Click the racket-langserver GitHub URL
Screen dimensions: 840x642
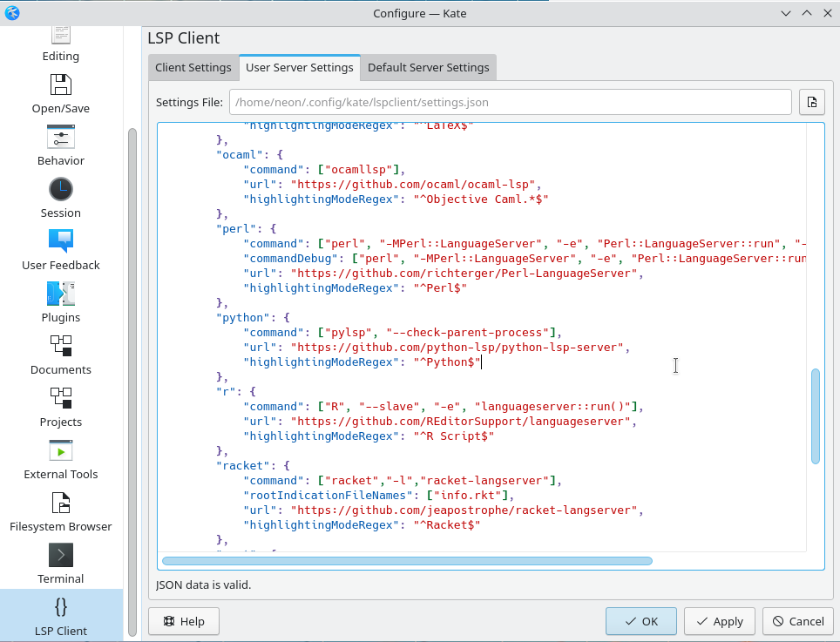pyautogui.click(x=464, y=510)
